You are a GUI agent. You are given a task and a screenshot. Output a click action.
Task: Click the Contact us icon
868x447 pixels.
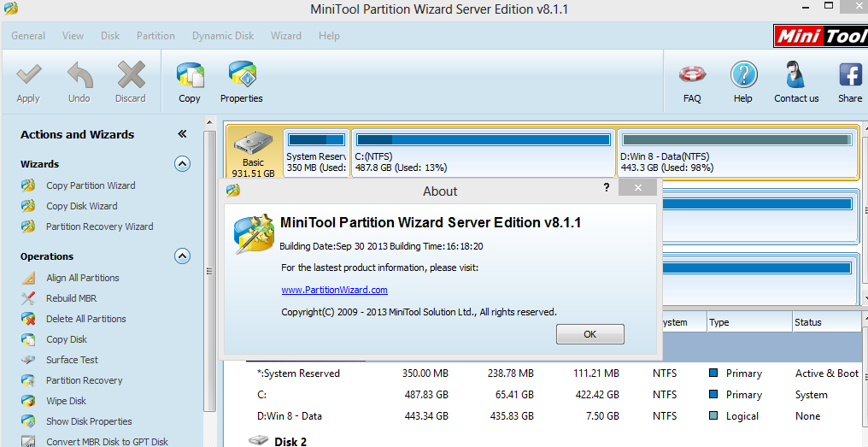(x=796, y=74)
